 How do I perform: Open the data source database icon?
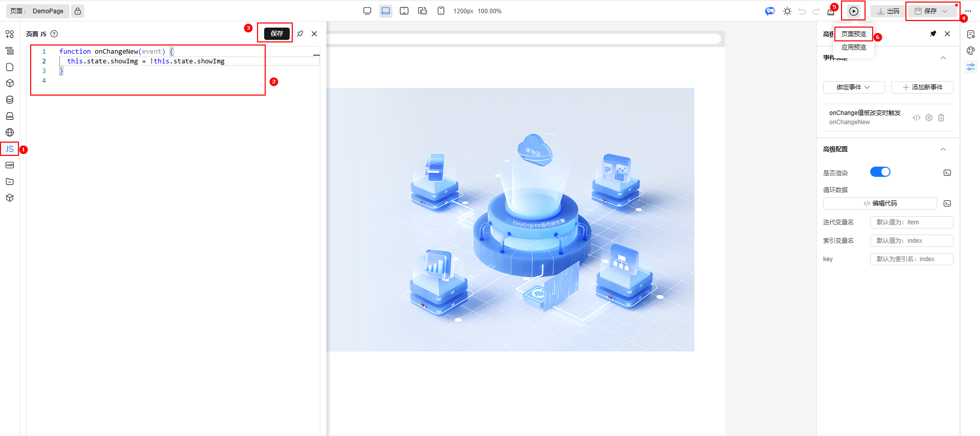[x=10, y=100]
